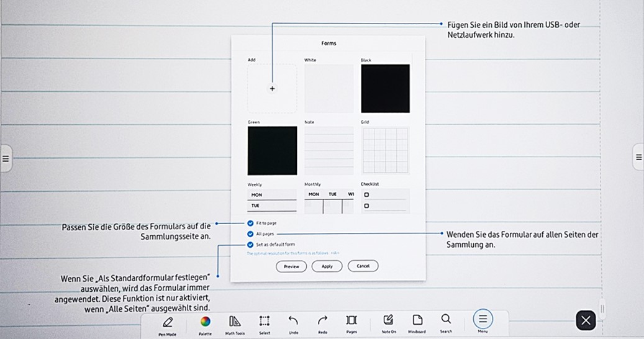644x339 pixels.
Task: Expand the right side panel handle
Action: [638, 158]
